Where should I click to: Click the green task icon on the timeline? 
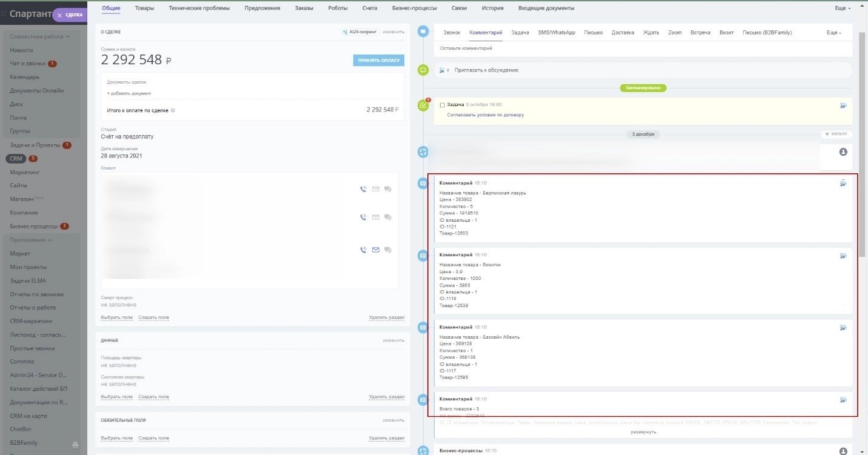tap(424, 105)
